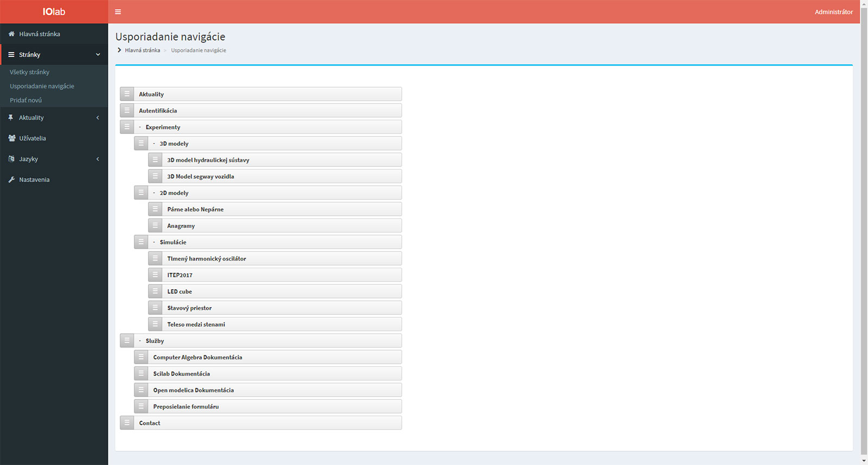Click drag handle of Contact item
The height and width of the screenshot is (465, 868).
[x=127, y=423]
